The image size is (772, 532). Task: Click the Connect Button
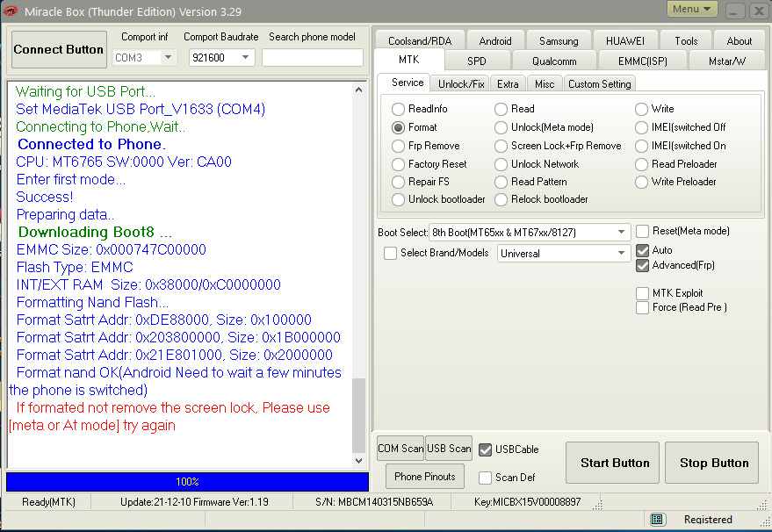coord(59,49)
